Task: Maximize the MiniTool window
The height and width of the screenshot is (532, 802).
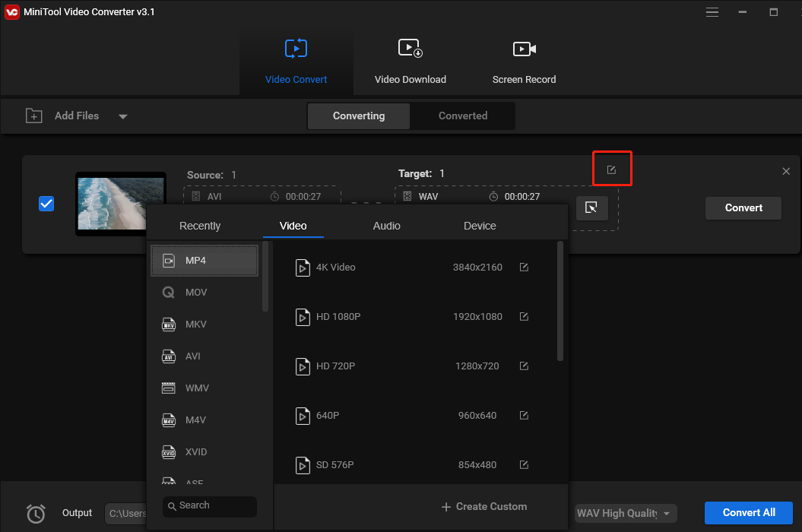Action: click(773, 12)
